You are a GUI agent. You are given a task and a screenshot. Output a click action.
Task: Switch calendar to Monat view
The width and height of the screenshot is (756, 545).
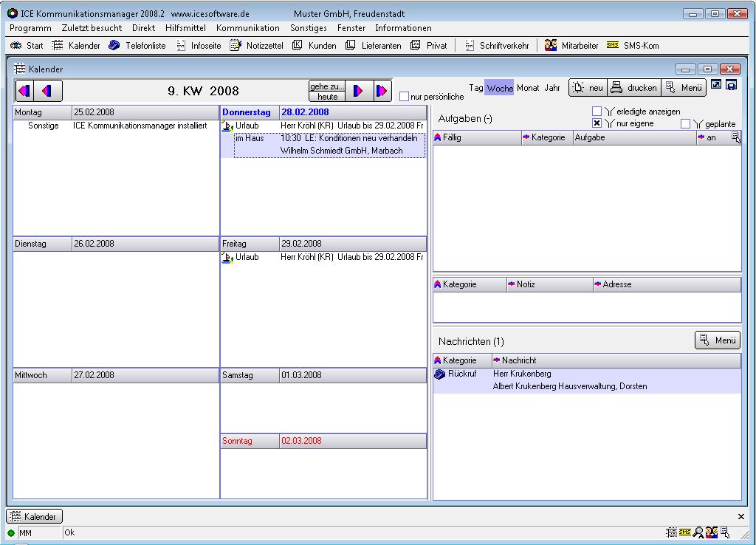point(528,88)
